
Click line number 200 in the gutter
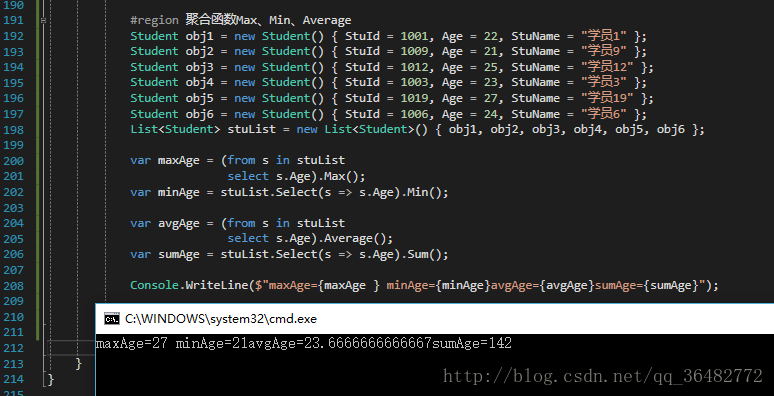point(13,161)
